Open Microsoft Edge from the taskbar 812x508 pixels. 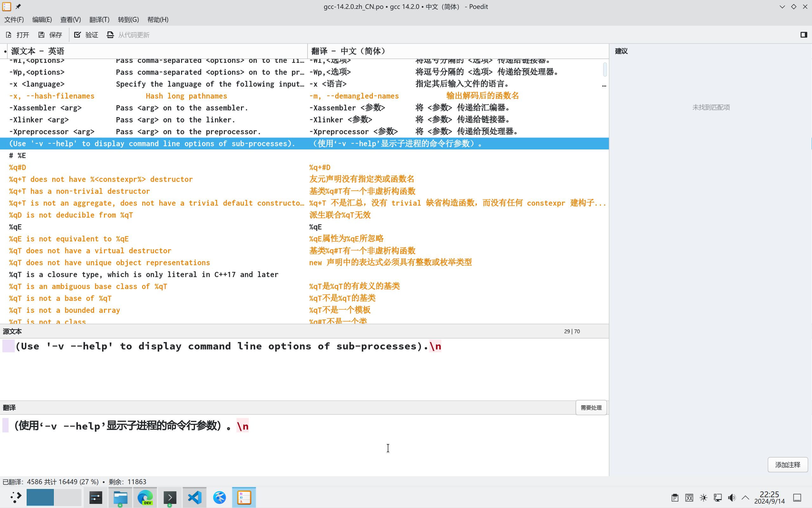[145, 497]
